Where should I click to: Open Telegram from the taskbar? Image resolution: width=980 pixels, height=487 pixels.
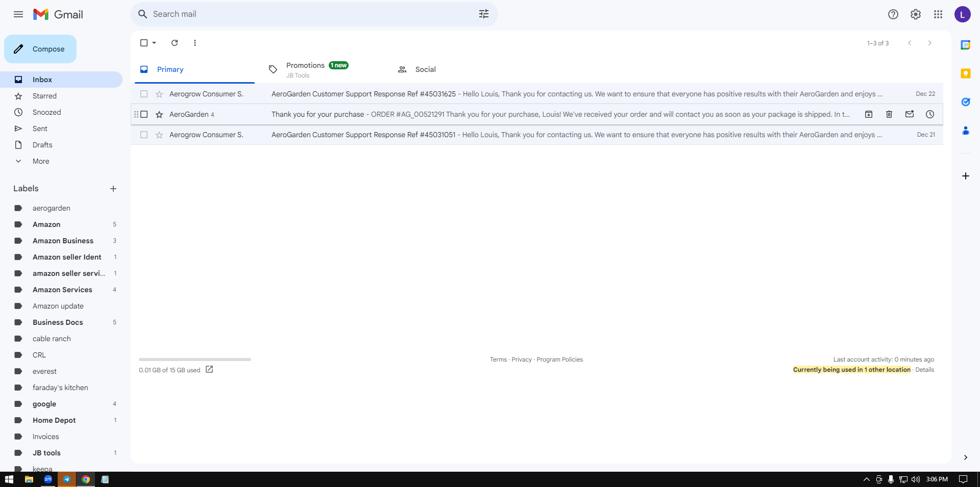(67, 479)
